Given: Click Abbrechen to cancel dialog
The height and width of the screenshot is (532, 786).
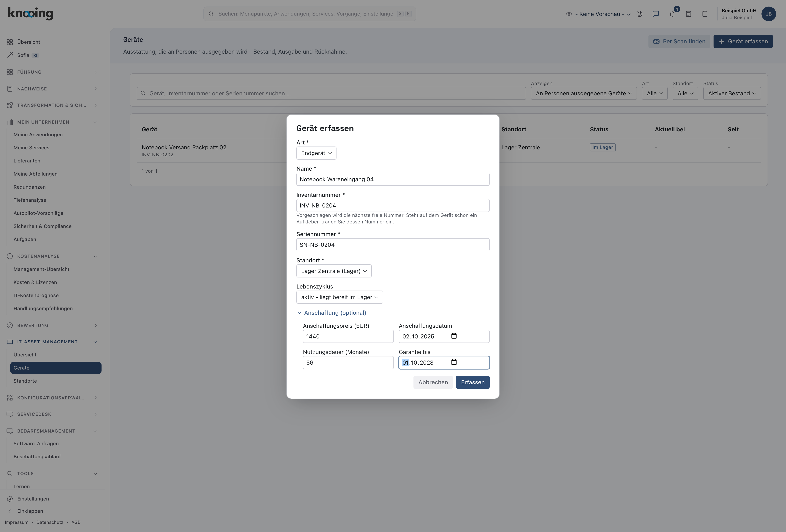Looking at the screenshot, I should [x=433, y=382].
